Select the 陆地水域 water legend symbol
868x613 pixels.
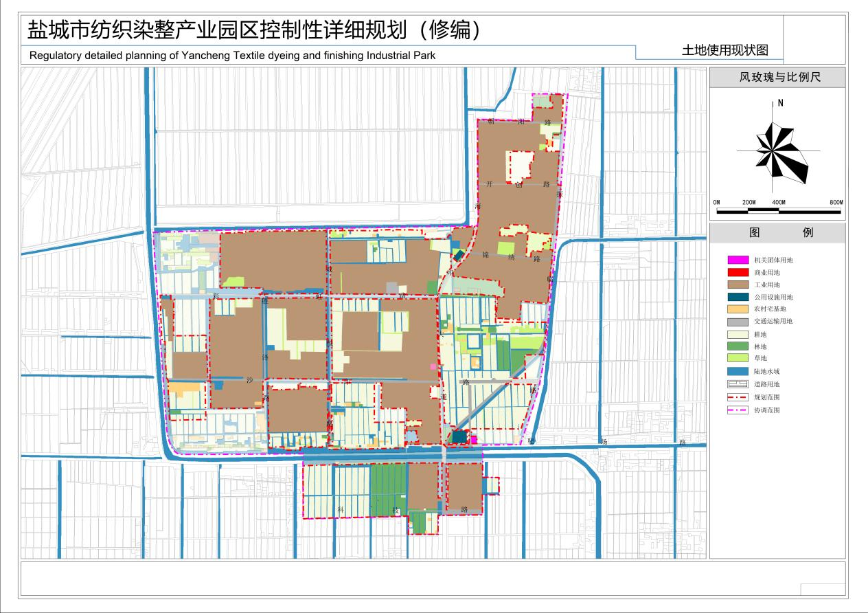click(737, 370)
